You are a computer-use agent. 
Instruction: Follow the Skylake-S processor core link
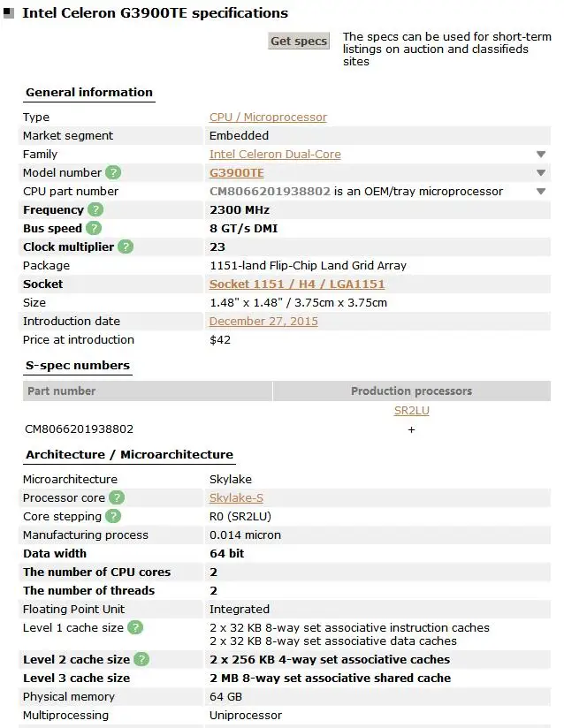point(234,498)
